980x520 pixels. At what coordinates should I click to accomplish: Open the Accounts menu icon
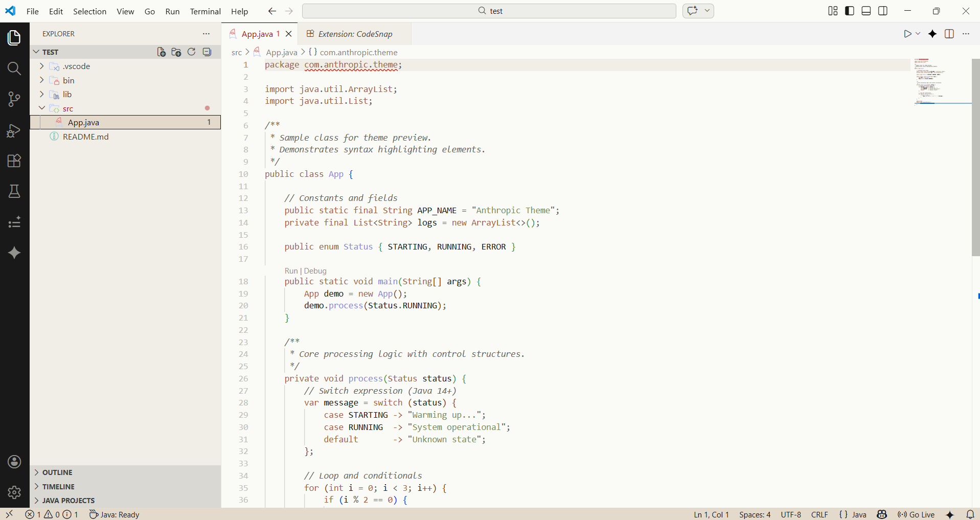pyautogui.click(x=14, y=462)
